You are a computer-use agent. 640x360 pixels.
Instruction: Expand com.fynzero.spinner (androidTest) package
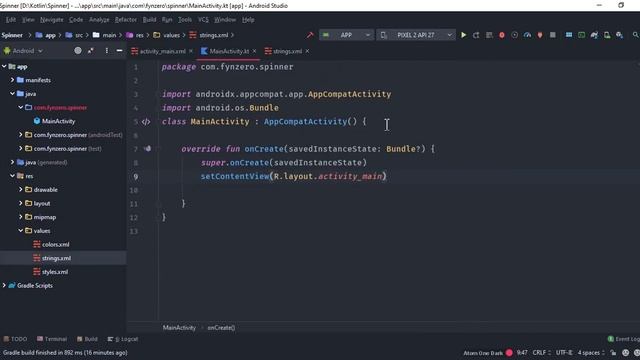point(20,135)
